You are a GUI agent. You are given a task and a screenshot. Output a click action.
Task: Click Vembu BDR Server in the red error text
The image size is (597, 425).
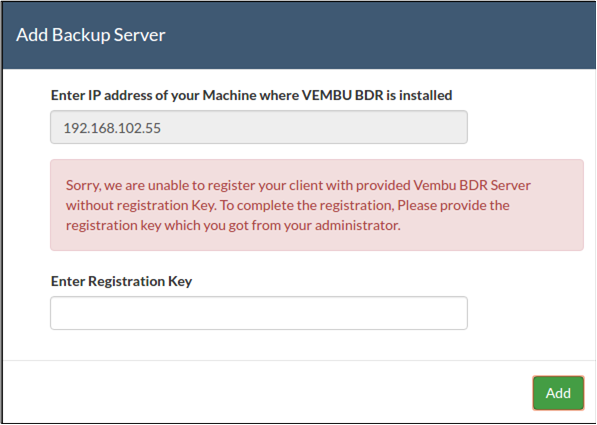click(472, 185)
